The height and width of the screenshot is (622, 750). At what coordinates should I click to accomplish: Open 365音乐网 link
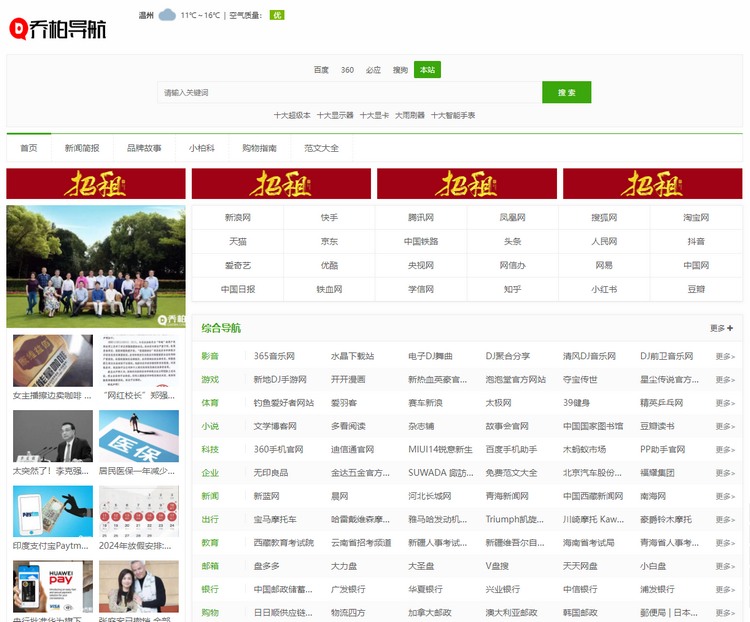(x=274, y=356)
